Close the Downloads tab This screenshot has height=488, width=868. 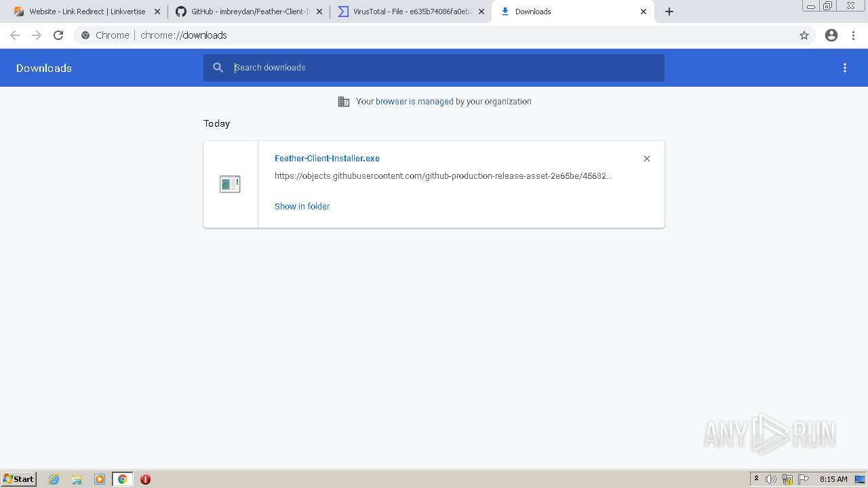pyautogui.click(x=644, y=12)
